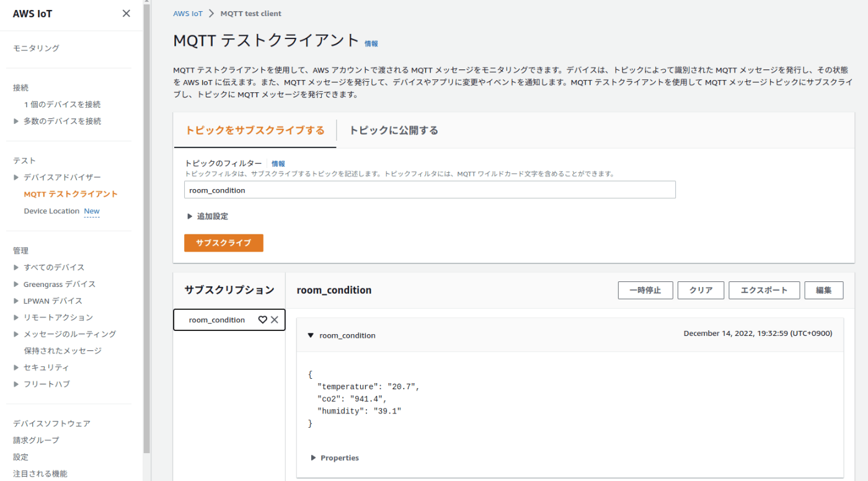Image resolution: width=868 pixels, height=481 pixels.
Task: Open モニタリング in sidebar
Action: click(36, 48)
